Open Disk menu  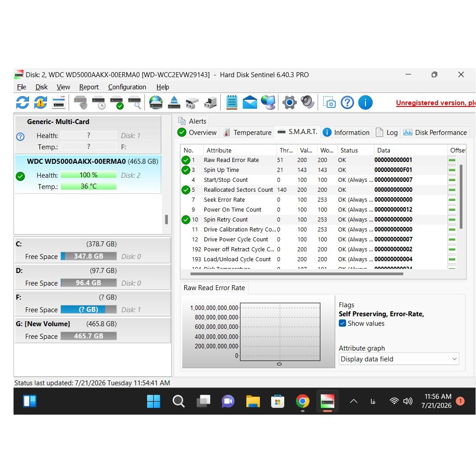point(42,87)
